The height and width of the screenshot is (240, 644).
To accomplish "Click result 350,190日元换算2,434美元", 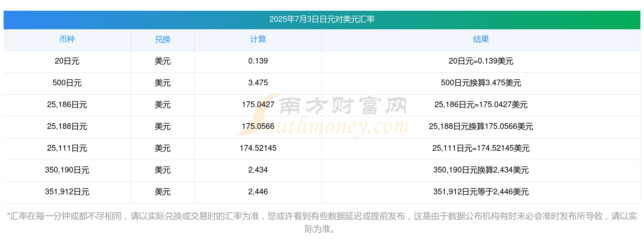I will [481, 170].
